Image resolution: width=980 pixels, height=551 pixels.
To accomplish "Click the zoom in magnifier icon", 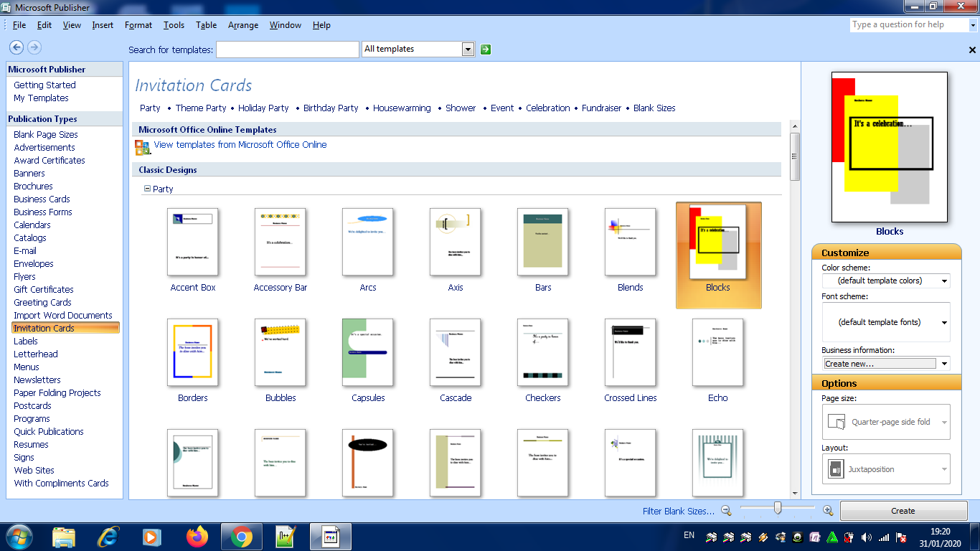I will click(x=828, y=510).
